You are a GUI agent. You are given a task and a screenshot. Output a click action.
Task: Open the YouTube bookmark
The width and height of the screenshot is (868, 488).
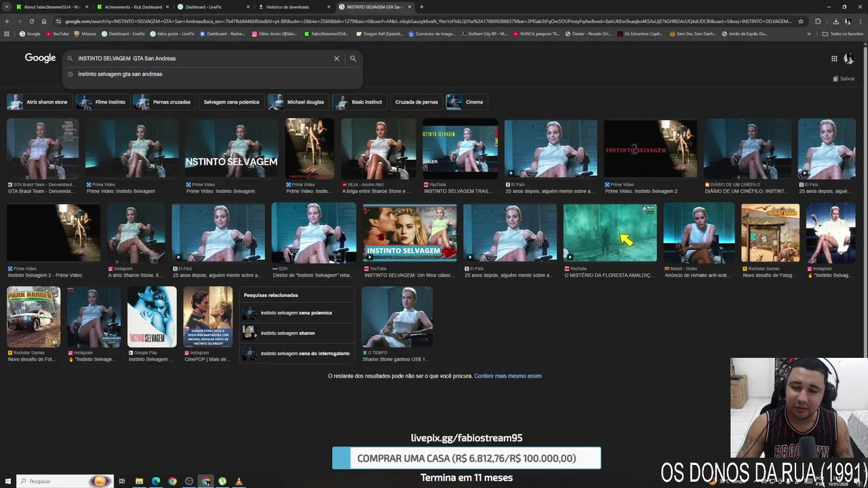57,33
